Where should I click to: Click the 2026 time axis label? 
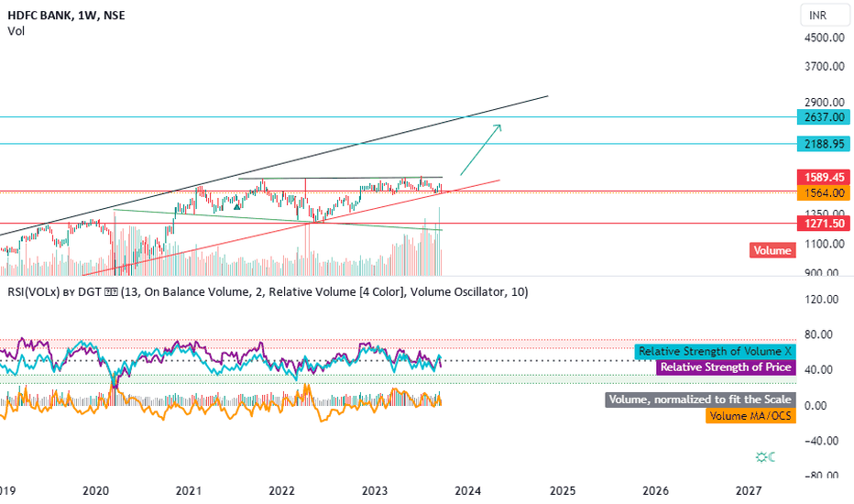655,491
